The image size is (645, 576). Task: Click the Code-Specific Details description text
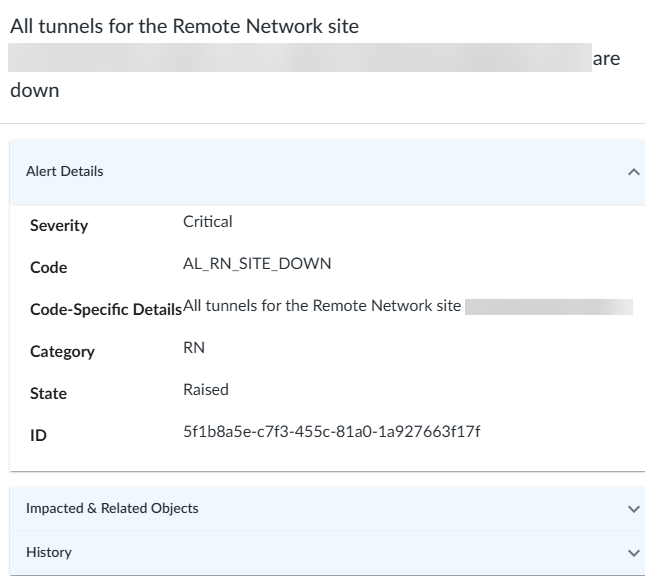click(322, 306)
